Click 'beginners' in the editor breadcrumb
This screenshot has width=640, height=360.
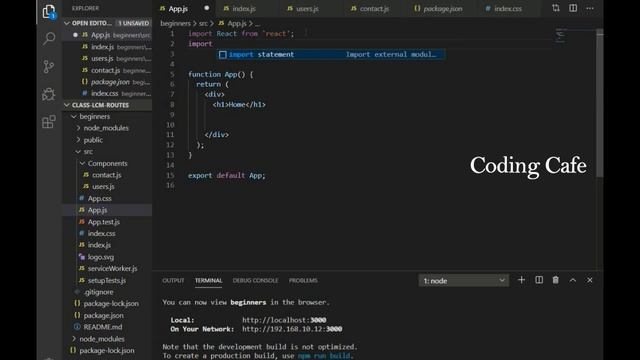point(175,24)
